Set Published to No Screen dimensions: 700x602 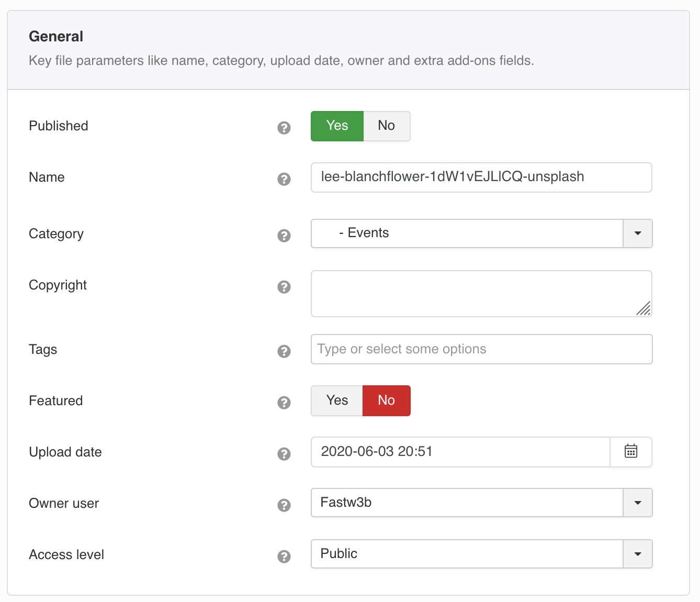(387, 126)
